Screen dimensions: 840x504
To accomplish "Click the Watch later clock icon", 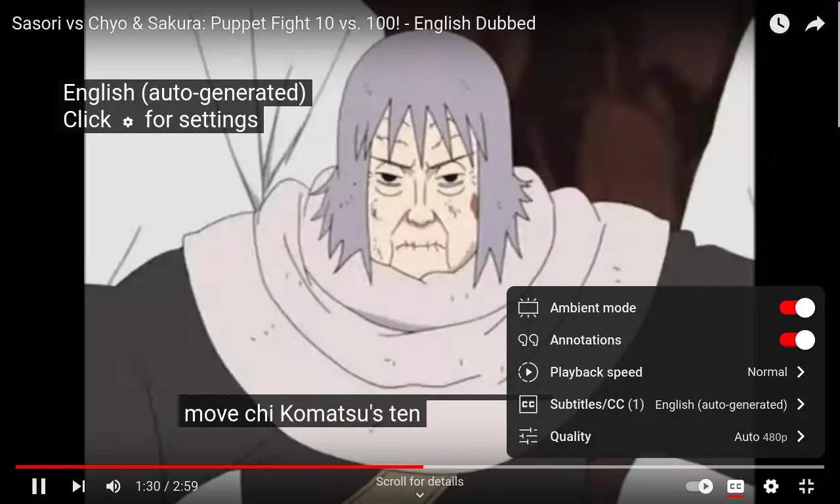I will [779, 24].
